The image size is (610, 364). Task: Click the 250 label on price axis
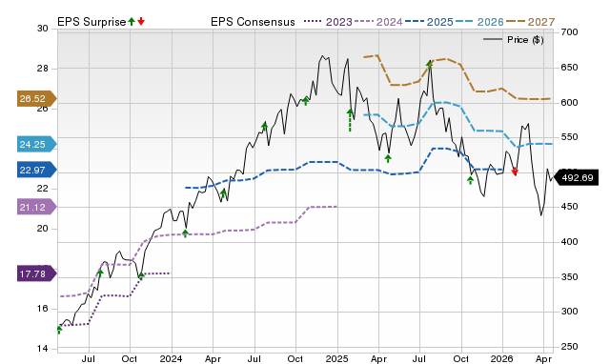tap(569, 347)
